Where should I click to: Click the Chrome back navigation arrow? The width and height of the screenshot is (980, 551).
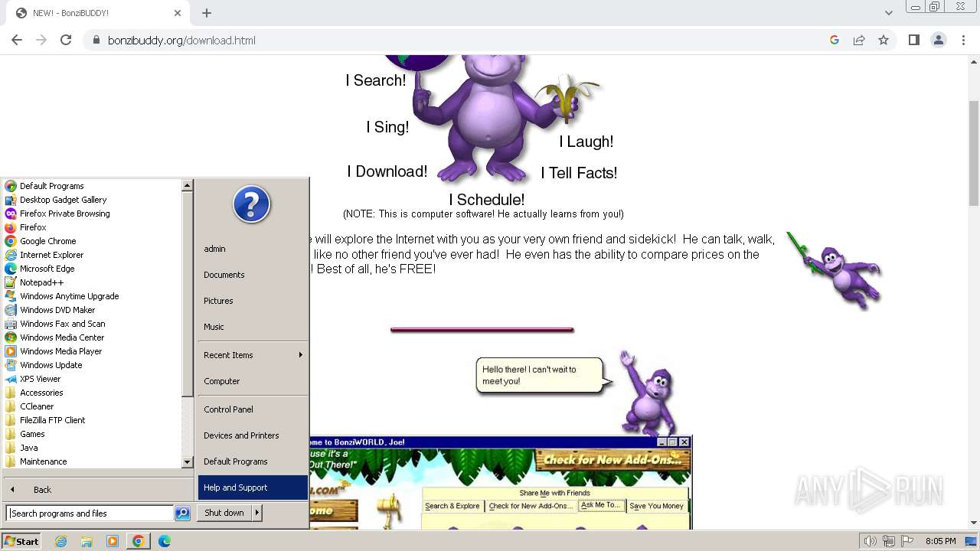pyautogui.click(x=17, y=40)
